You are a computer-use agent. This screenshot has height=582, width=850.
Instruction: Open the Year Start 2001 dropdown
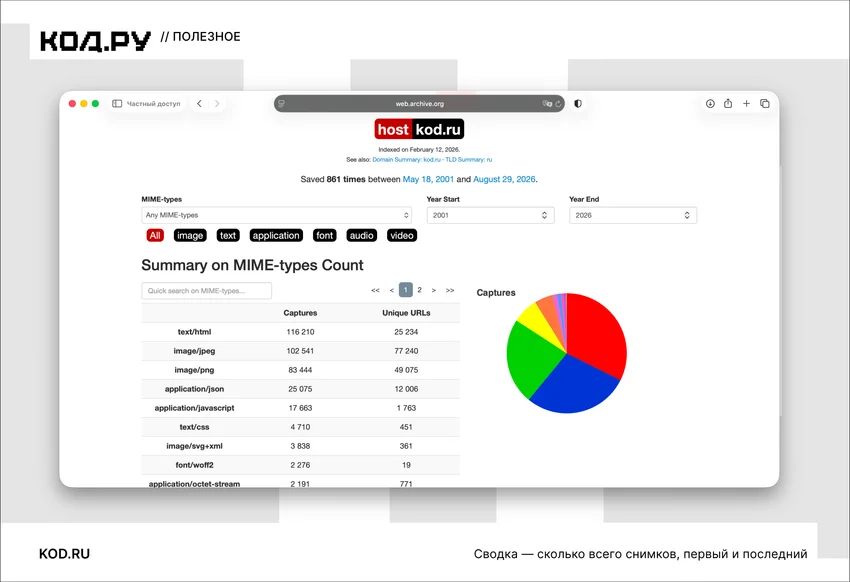pyautogui.click(x=491, y=215)
